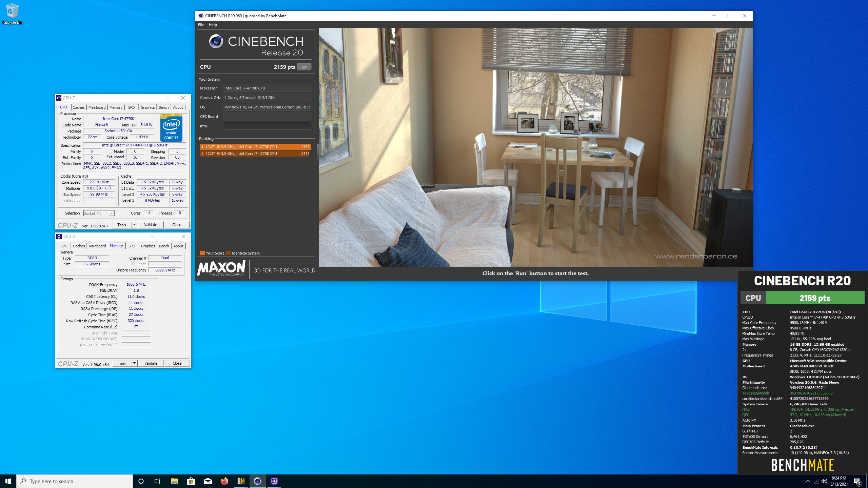Click Tools button in lower CPU-Z
This screenshot has height=488, width=868.
click(122, 363)
